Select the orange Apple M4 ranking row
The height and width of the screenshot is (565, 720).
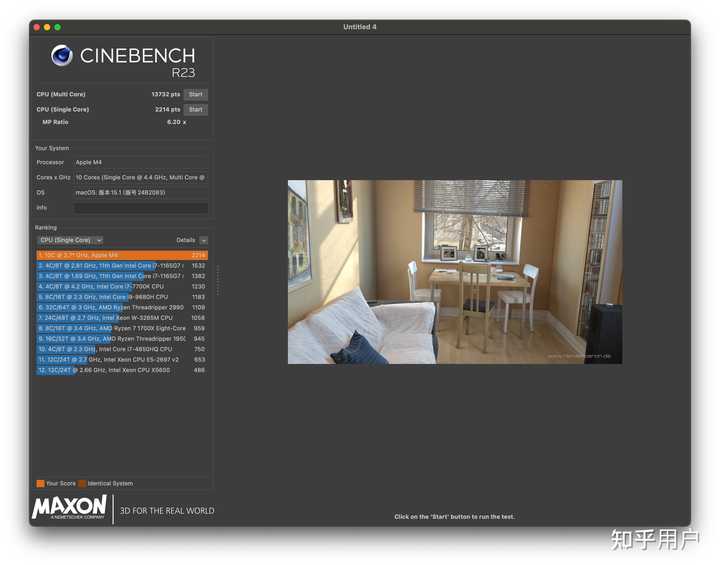click(x=122, y=255)
